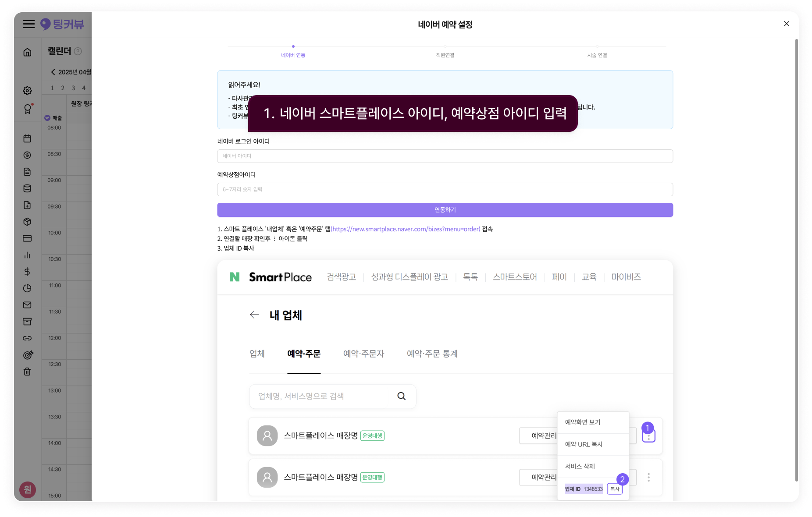Open the file-plus icon in sidebar
The image size is (812, 517).
pos(27,205)
